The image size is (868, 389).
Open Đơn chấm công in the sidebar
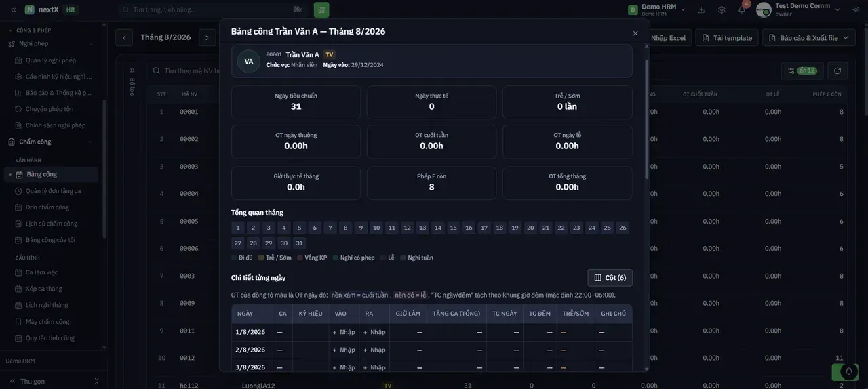click(47, 207)
